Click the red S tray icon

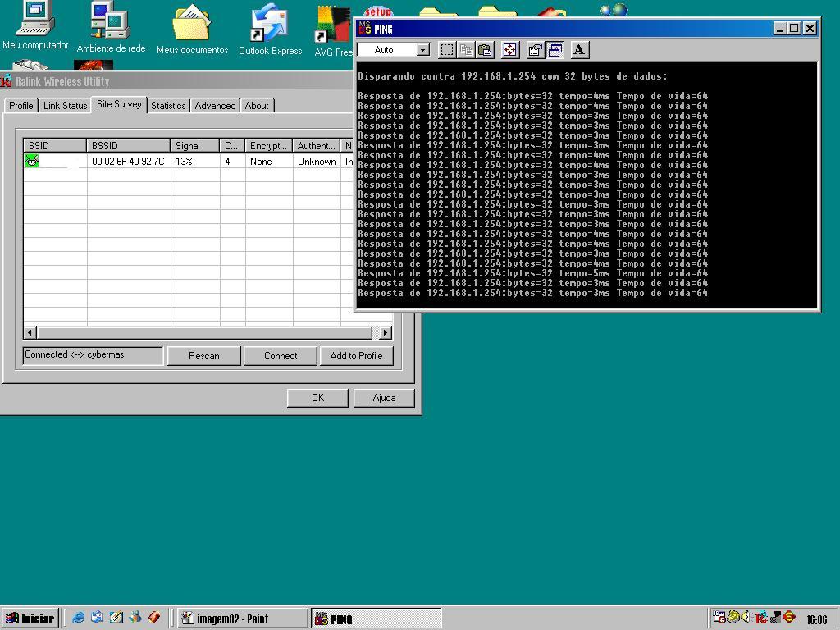(789, 617)
